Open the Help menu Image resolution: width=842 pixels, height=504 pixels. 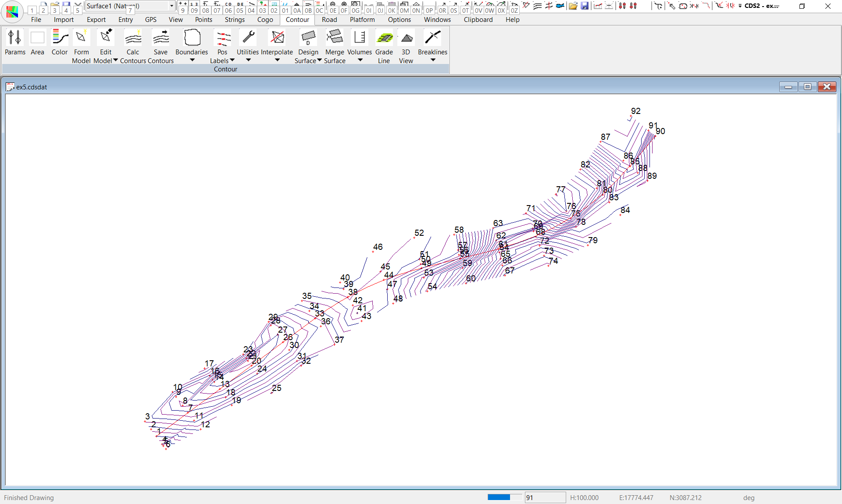tap(512, 20)
